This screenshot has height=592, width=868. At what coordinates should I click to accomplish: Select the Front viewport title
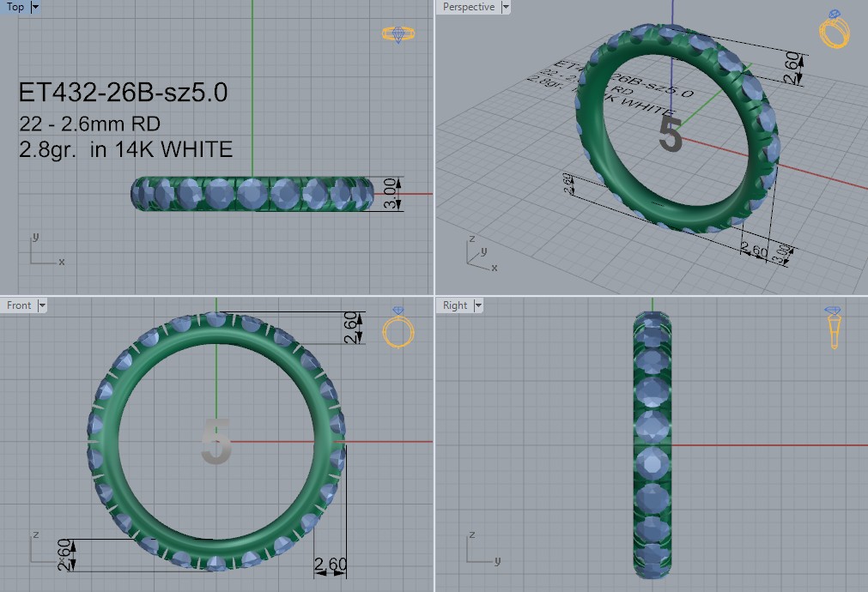click(x=19, y=305)
